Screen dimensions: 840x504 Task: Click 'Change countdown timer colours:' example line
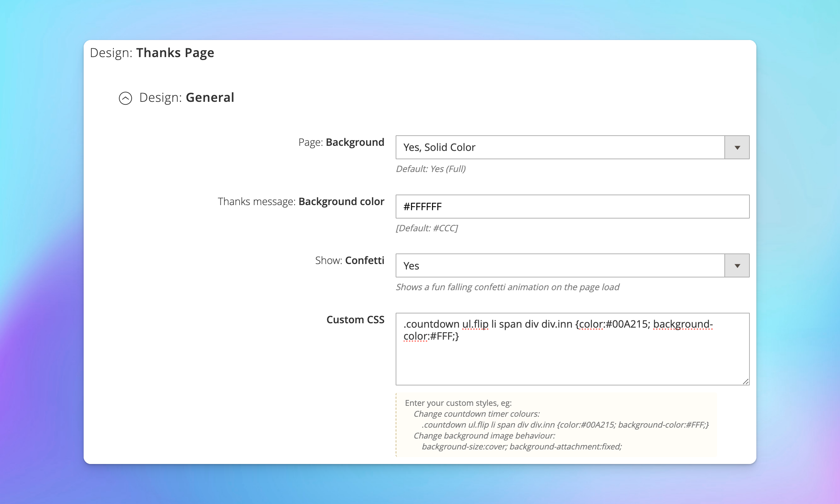click(x=476, y=414)
